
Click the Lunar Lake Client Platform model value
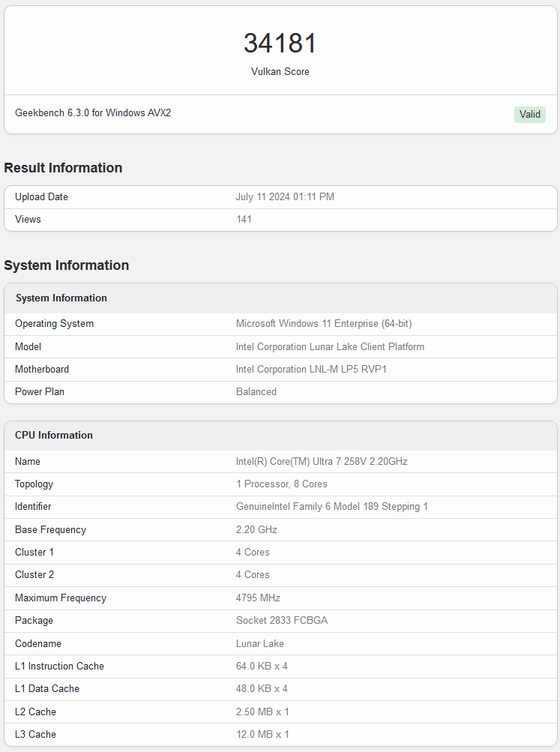pyautogui.click(x=330, y=347)
